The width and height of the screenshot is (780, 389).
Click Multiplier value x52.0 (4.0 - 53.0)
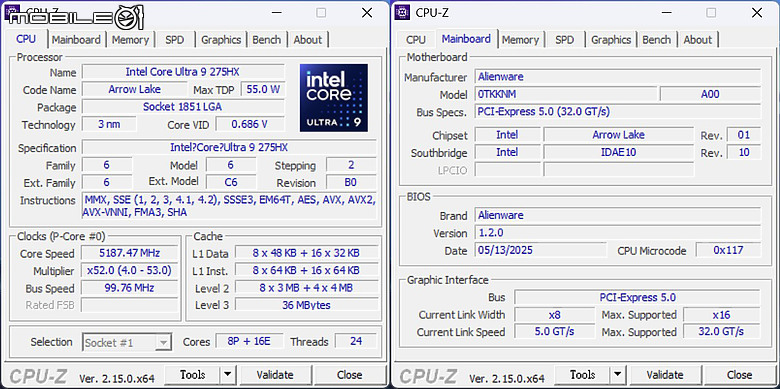click(129, 271)
